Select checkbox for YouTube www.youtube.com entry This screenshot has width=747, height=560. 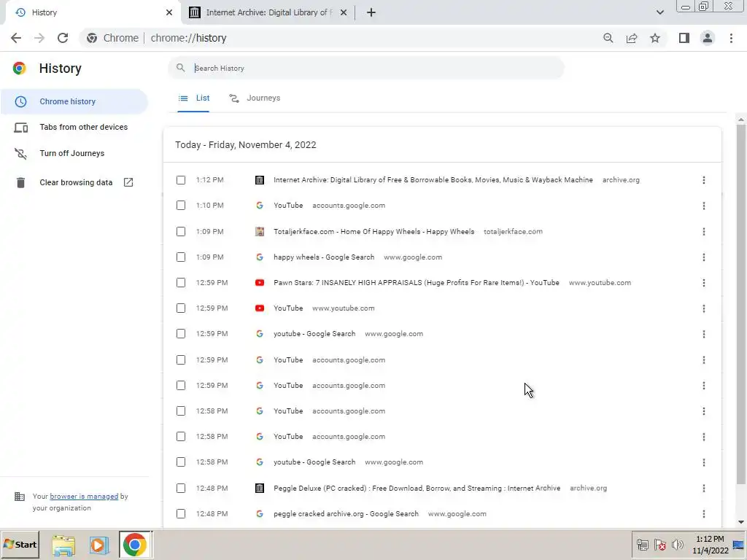181,308
